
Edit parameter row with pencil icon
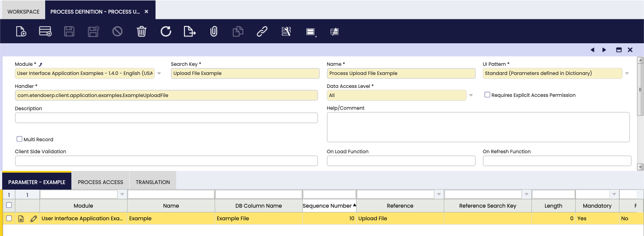(x=34, y=219)
